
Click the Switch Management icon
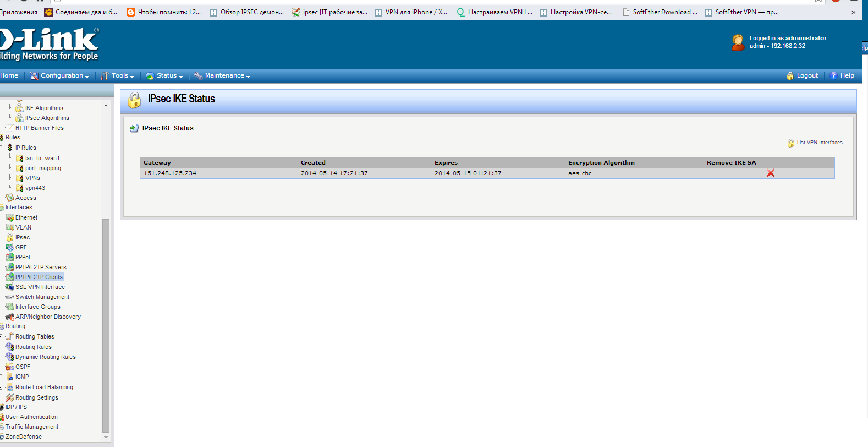pyautogui.click(x=10, y=297)
